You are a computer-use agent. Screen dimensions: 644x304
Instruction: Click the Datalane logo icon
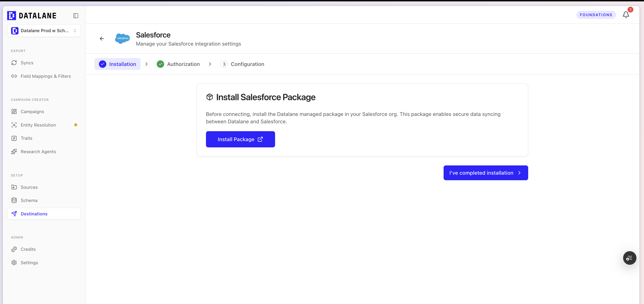click(12, 16)
